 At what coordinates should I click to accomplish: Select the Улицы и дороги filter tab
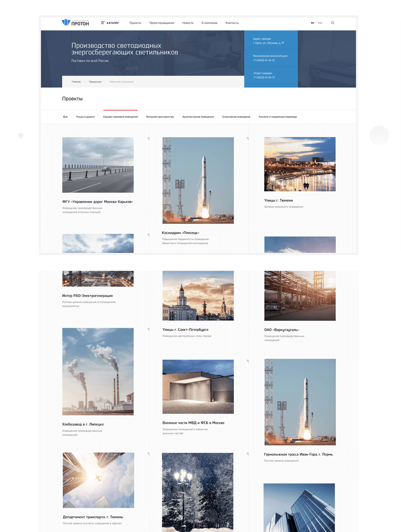coord(85,117)
